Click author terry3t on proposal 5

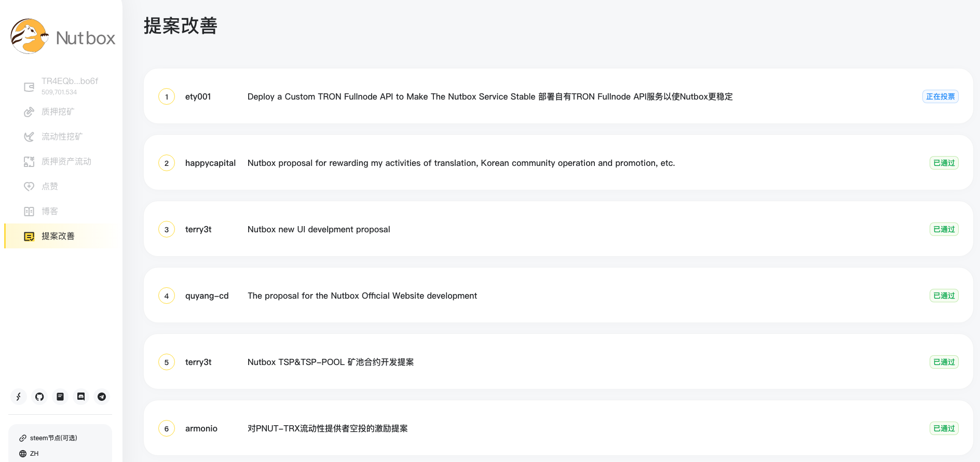click(198, 362)
